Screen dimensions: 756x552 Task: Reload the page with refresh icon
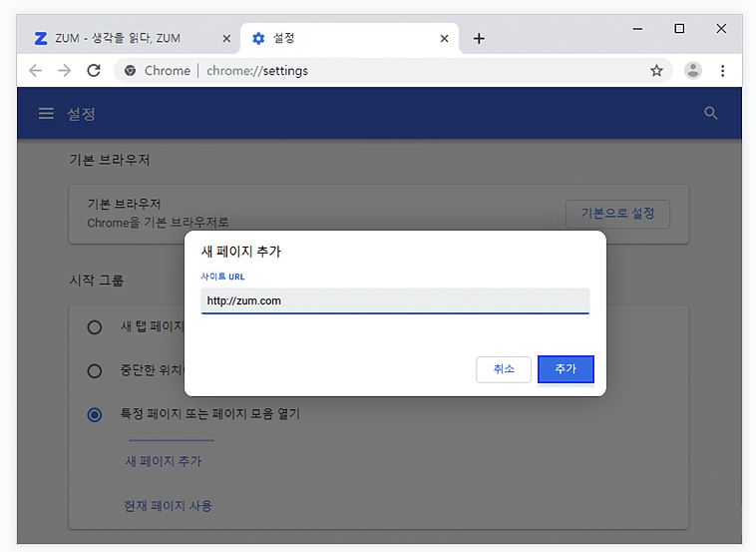[94, 71]
